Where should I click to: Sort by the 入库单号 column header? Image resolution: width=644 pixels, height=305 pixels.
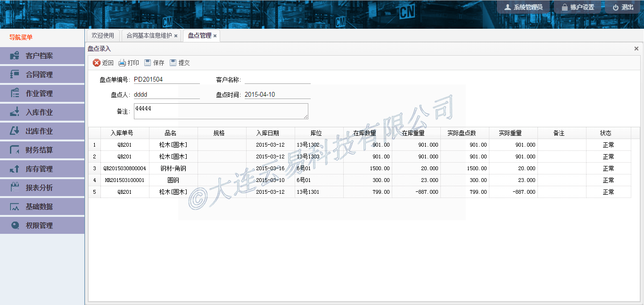tap(124, 133)
